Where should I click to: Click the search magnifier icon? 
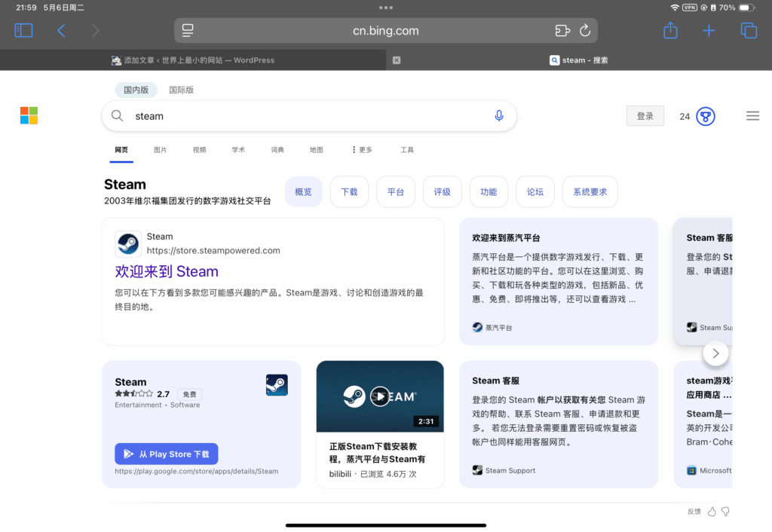(x=117, y=115)
